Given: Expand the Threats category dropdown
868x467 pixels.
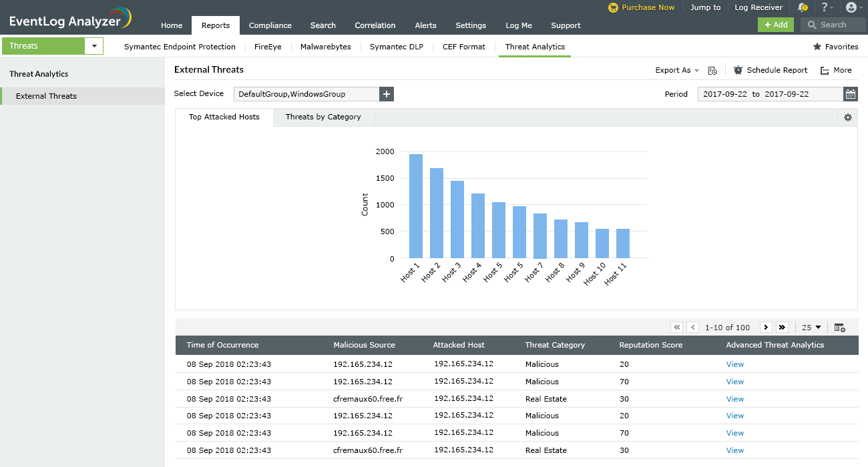Looking at the screenshot, I should click(x=94, y=46).
